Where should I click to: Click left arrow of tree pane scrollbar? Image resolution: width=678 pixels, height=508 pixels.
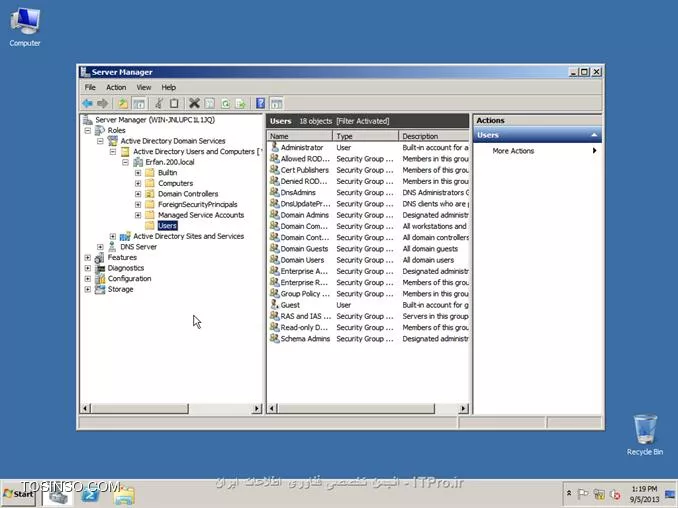click(x=86, y=408)
